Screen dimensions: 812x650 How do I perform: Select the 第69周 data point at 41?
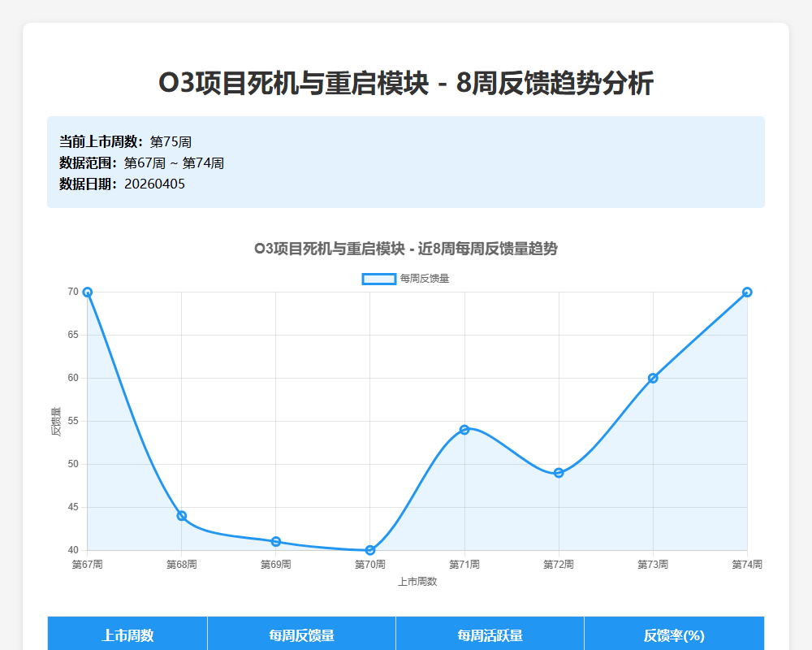pos(276,542)
